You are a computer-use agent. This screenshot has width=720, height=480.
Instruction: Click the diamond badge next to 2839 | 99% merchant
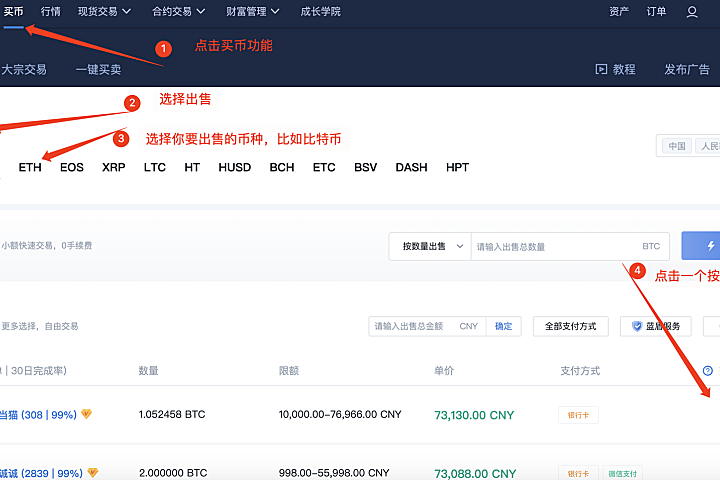[93, 473]
